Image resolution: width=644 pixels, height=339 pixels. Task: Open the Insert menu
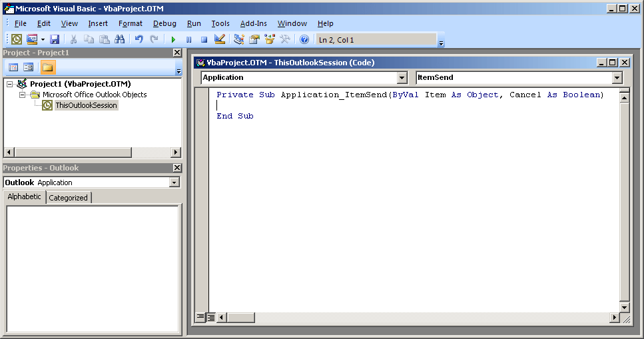pos(98,23)
